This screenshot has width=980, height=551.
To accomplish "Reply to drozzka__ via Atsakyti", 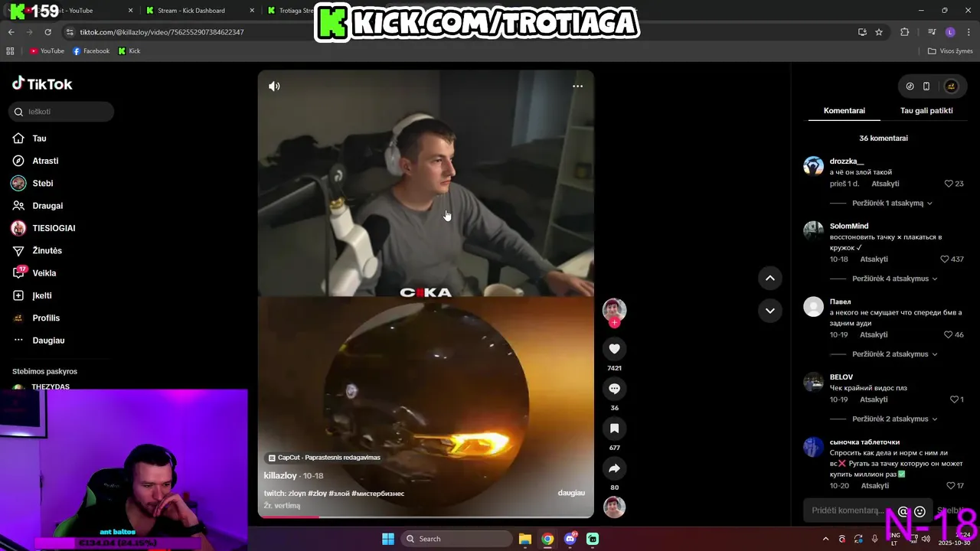I will click(x=885, y=184).
